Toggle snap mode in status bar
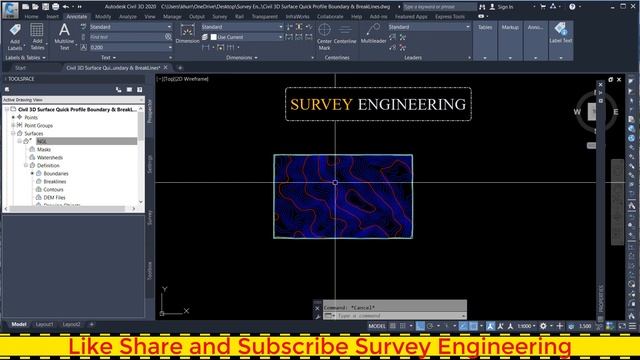640x360 pixels. coord(402,326)
